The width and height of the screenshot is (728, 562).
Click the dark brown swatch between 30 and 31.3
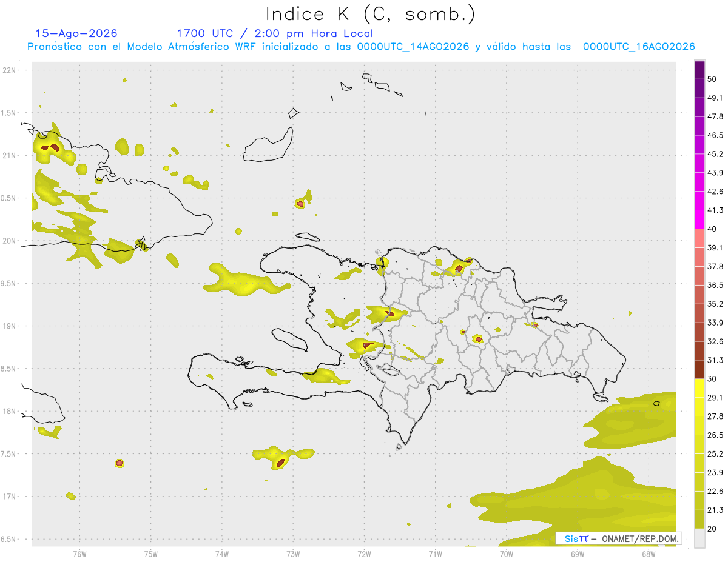[x=700, y=369]
